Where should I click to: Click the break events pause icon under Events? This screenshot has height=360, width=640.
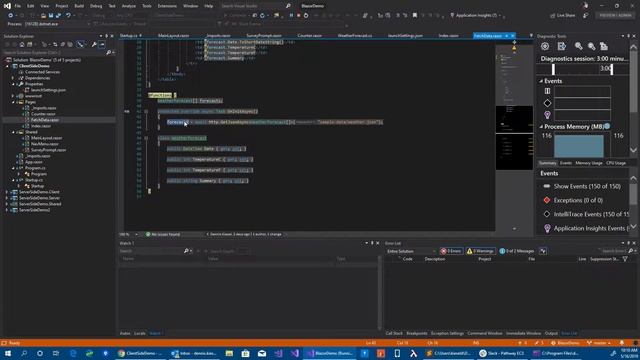547,91
